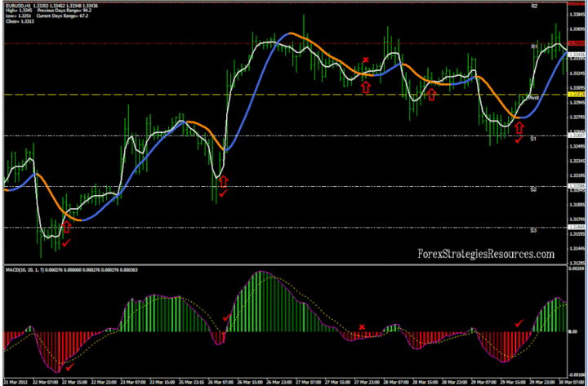Click the 29 Mar 15:00 time label
The height and width of the screenshot is (386, 588).
[x=514, y=382]
